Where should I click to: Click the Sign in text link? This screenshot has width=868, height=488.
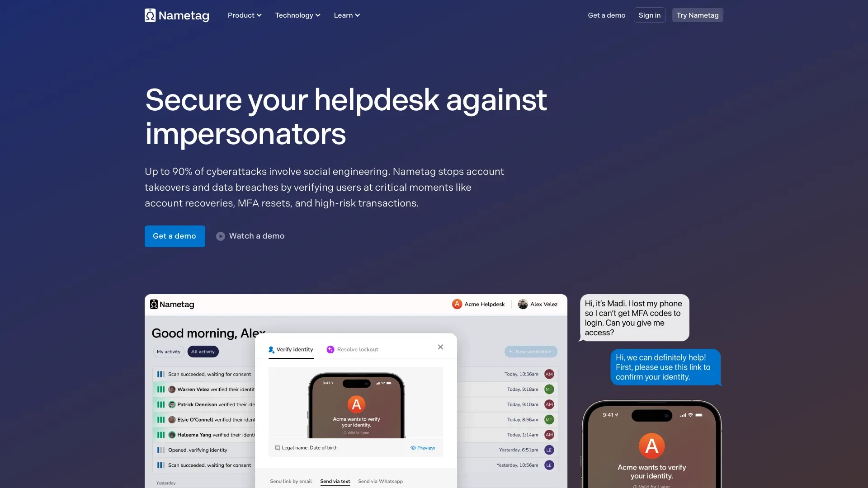click(649, 15)
